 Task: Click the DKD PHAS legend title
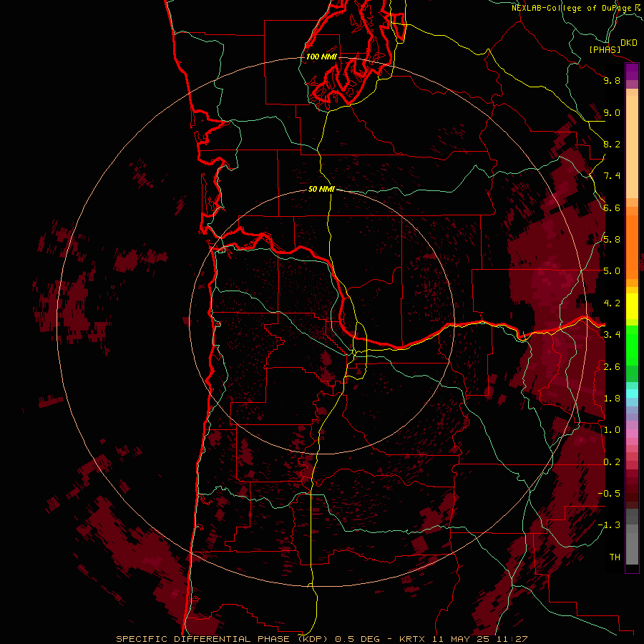614,46
